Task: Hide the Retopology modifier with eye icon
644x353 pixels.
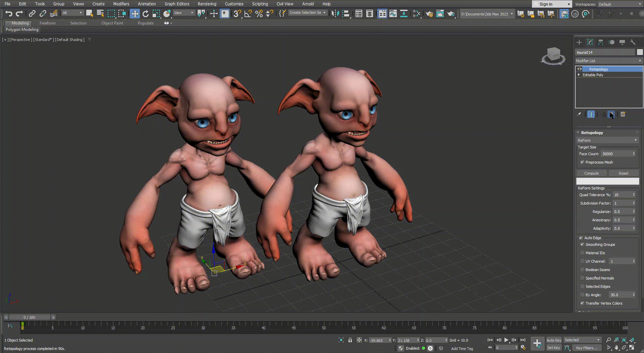Action: point(580,69)
